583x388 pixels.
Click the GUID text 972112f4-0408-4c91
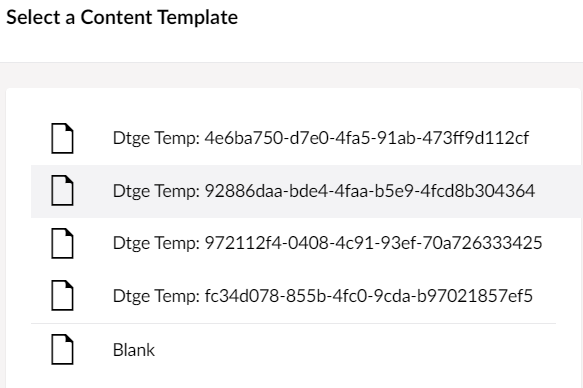[x=288, y=243]
